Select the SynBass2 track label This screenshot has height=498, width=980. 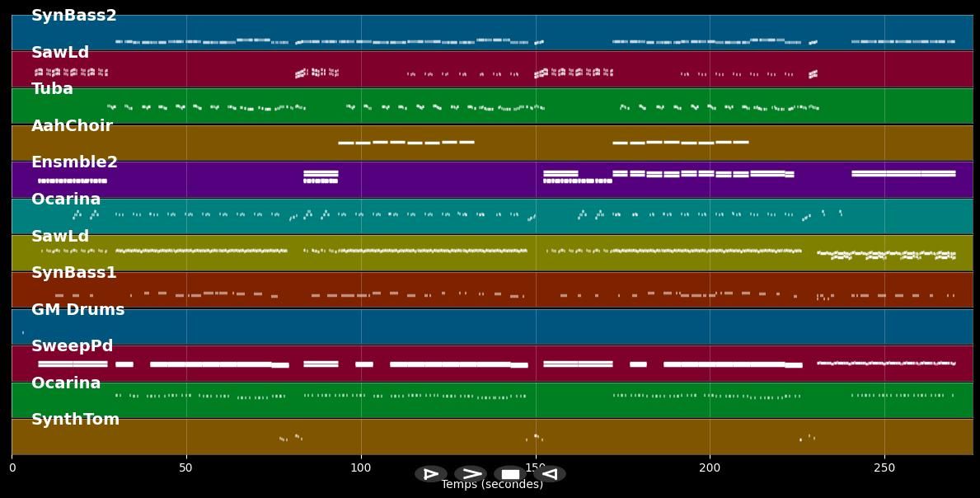coord(74,16)
